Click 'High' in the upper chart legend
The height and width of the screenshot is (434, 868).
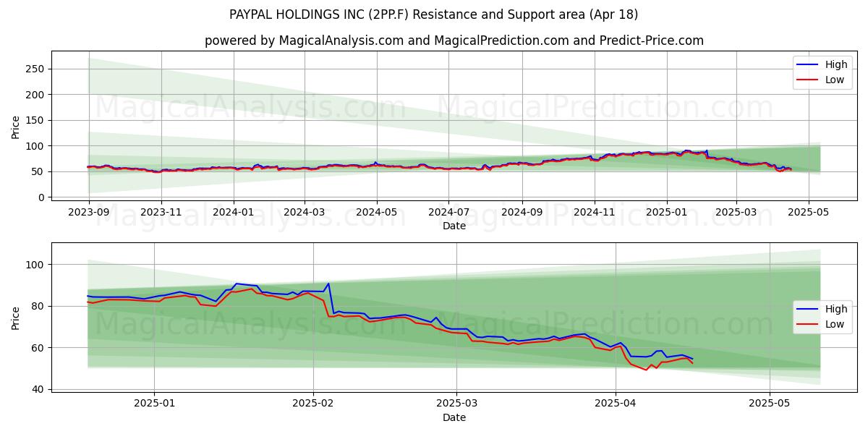(x=836, y=64)
